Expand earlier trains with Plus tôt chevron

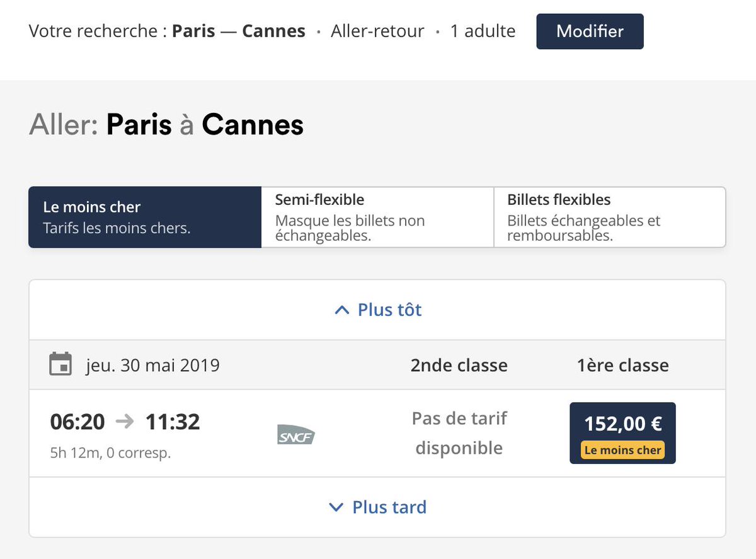click(341, 310)
